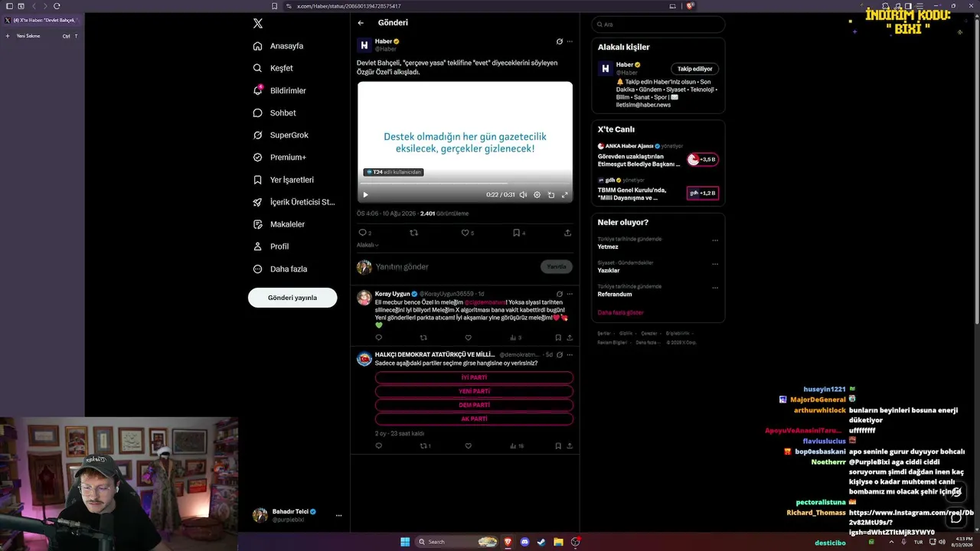The image size is (980, 551).
Task: Play the video in Haber's post
Action: click(x=365, y=195)
